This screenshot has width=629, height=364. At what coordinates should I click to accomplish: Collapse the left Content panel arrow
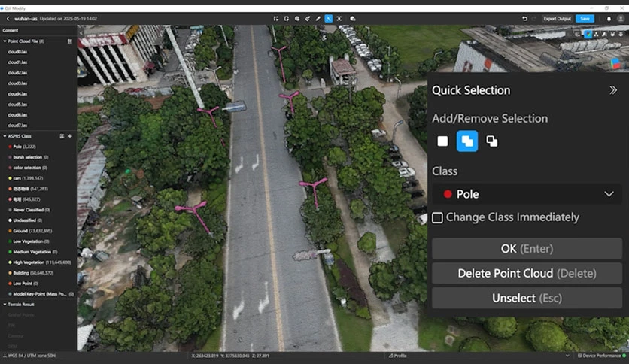click(x=81, y=33)
